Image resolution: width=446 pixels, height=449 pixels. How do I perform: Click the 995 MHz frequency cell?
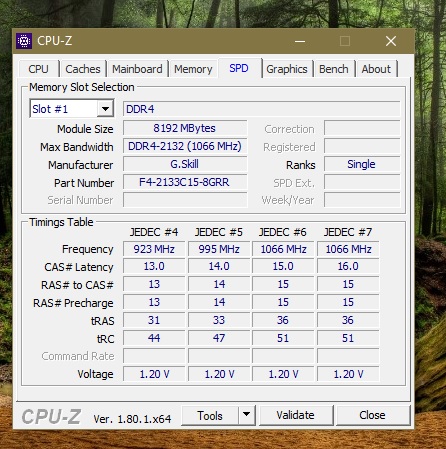[219, 249]
